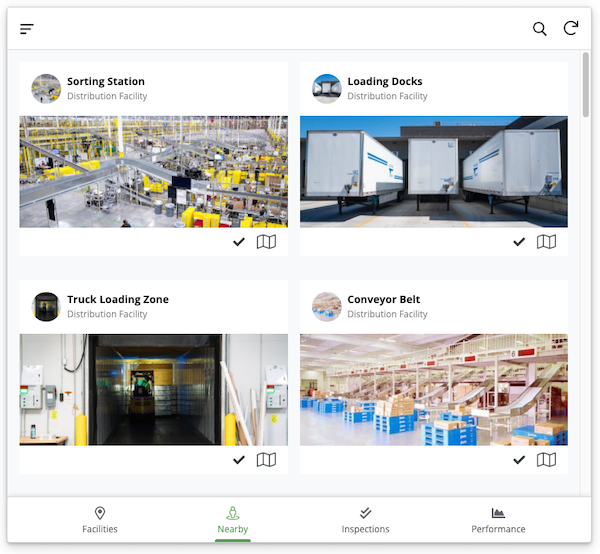Viewport: 600px width, 554px height.
Task: Open the map icon on Truck Loading Zone card
Action: coord(266,460)
